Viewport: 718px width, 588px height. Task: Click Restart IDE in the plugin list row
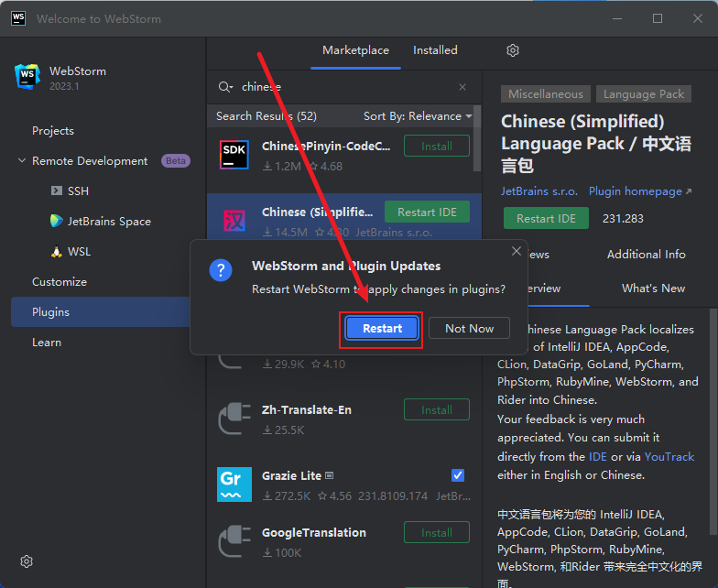click(x=427, y=212)
